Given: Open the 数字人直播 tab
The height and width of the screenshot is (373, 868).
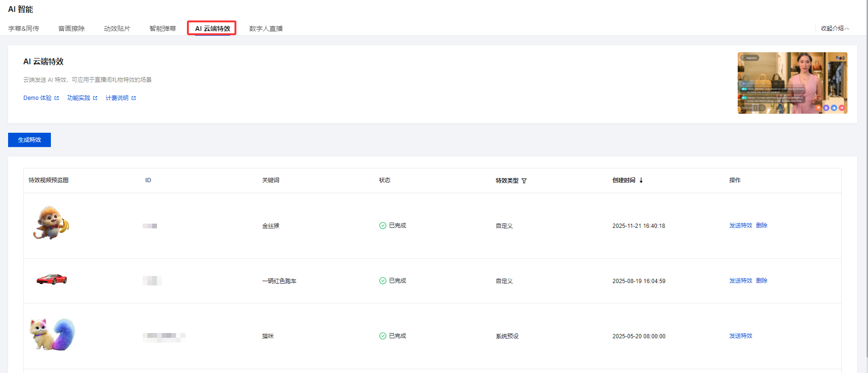Looking at the screenshot, I should click(266, 29).
